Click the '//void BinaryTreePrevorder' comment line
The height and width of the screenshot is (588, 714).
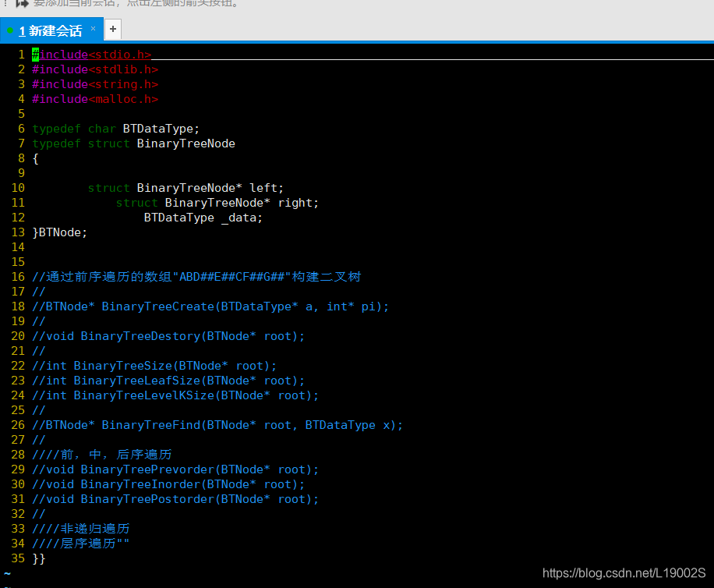(175, 469)
